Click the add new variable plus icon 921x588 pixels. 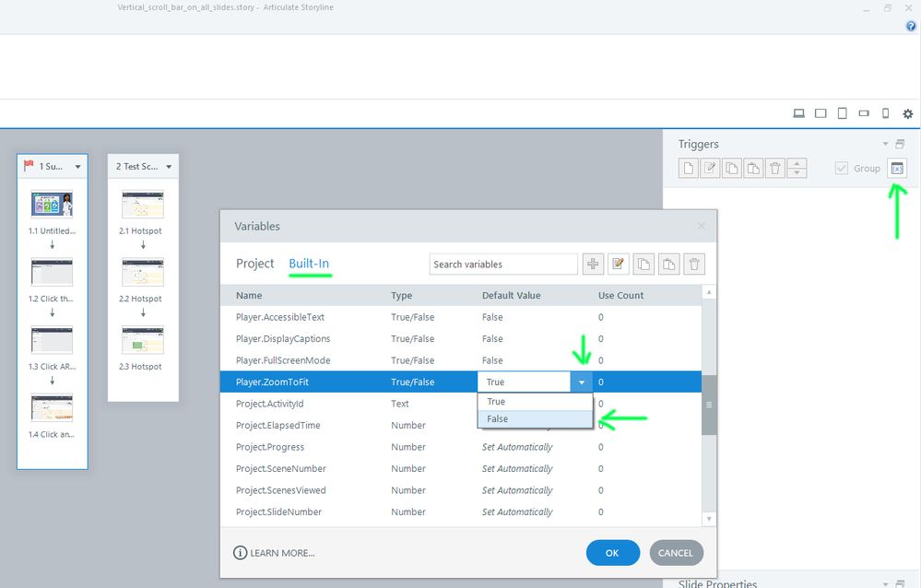(593, 265)
